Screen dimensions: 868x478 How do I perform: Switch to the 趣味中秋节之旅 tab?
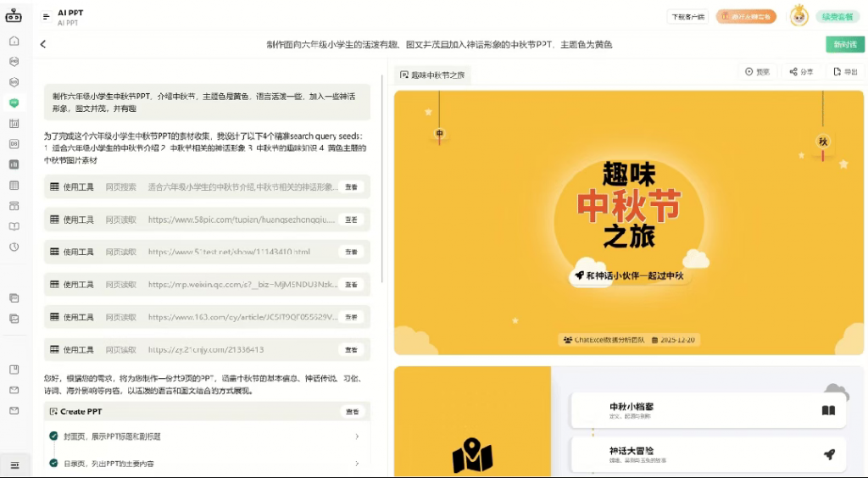pyautogui.click(x=432, y=75)
